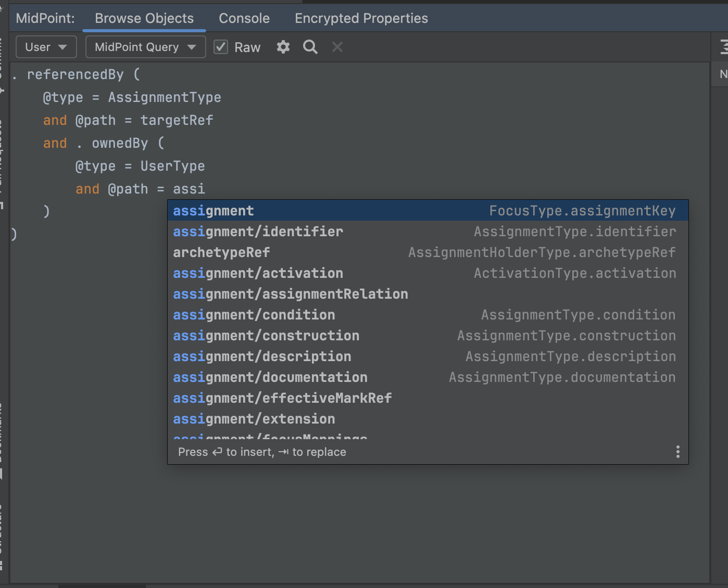Pick assignment/condition from the popup
The height and width of the screenshot is (588, 728).
pos(254,314)
